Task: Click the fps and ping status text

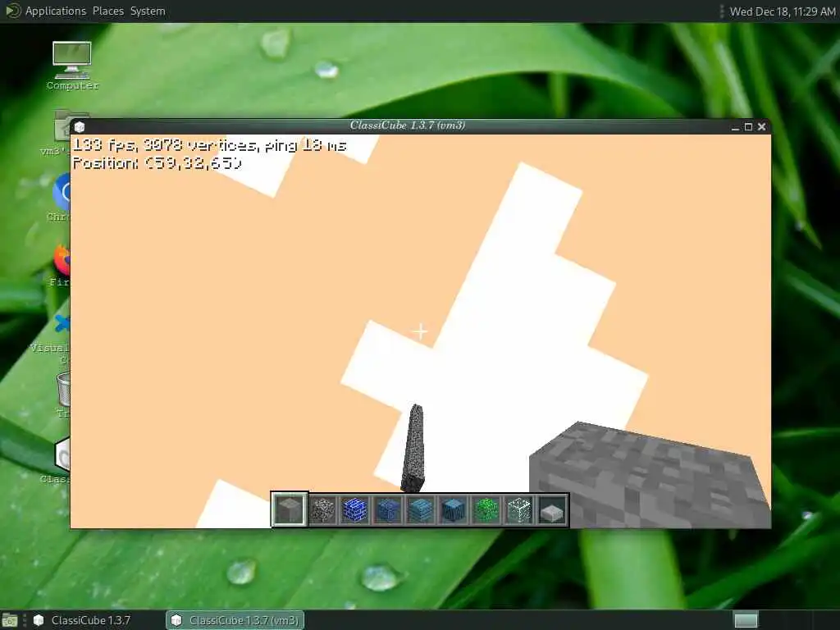Action: (x=209, y=145)
